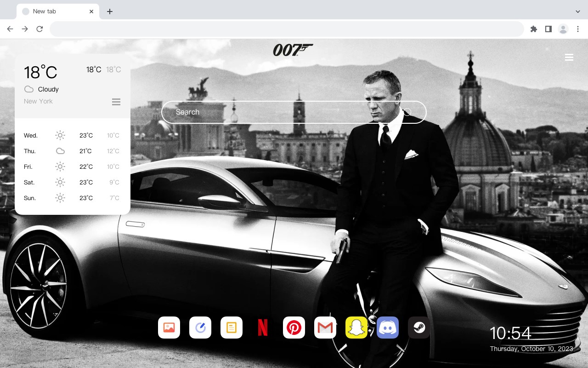
Task: Open a new tab with plus button
Action: 109,11
